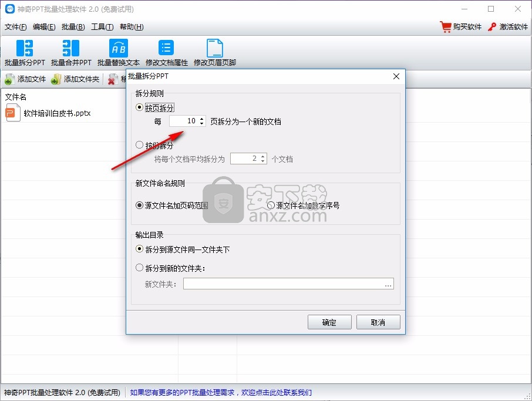Confirm the split with 确定 button
The height and width of the screenshot is (401, 532).
329,322
